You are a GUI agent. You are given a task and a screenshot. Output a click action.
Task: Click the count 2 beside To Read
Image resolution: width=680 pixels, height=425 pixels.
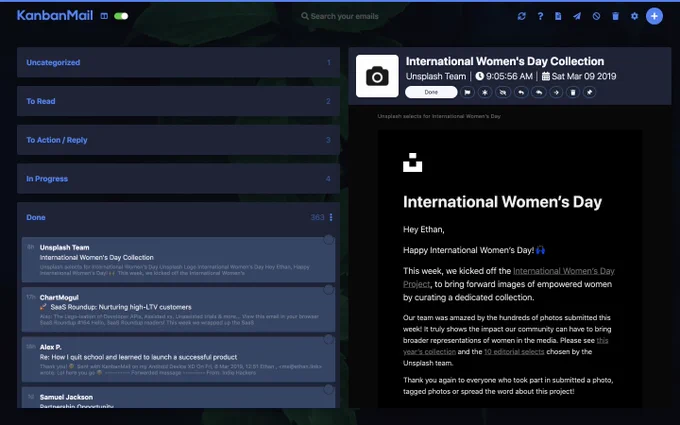coord(328,101)
